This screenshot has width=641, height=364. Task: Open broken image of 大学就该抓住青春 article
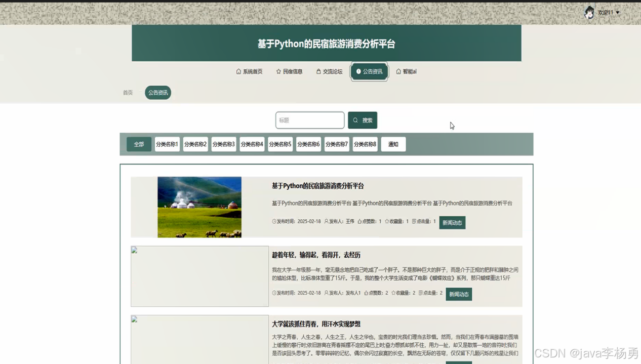point(199,339)
